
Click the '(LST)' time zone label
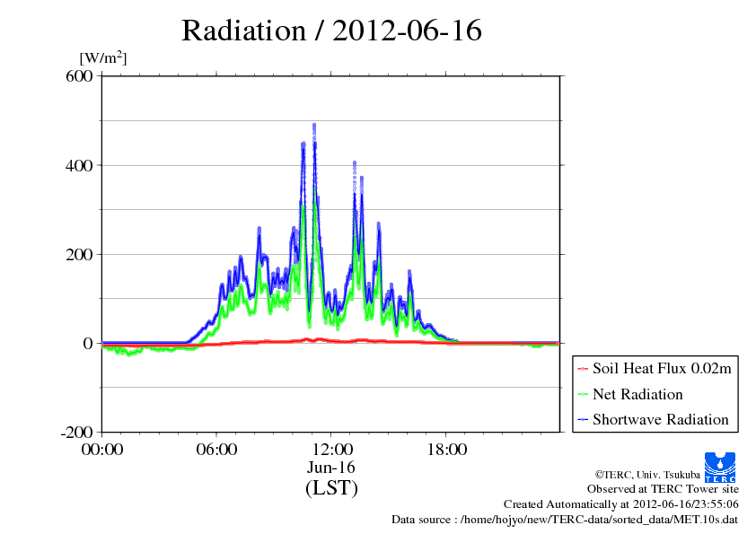tap(331, 487)
